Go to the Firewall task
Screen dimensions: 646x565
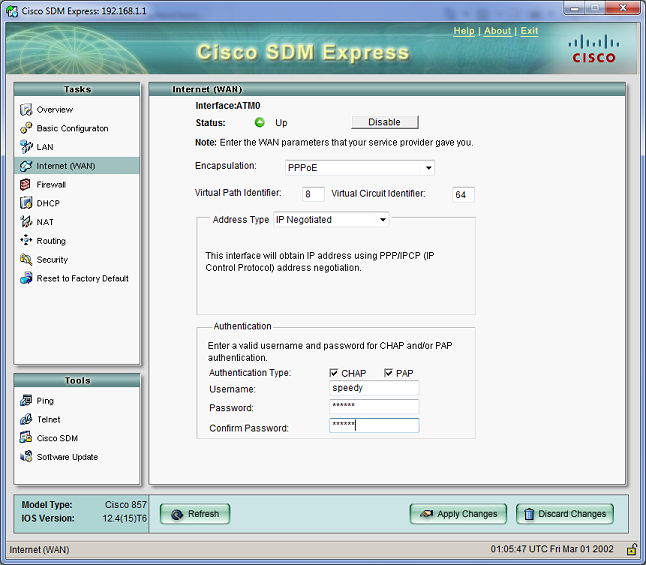(x=51, y=184)
